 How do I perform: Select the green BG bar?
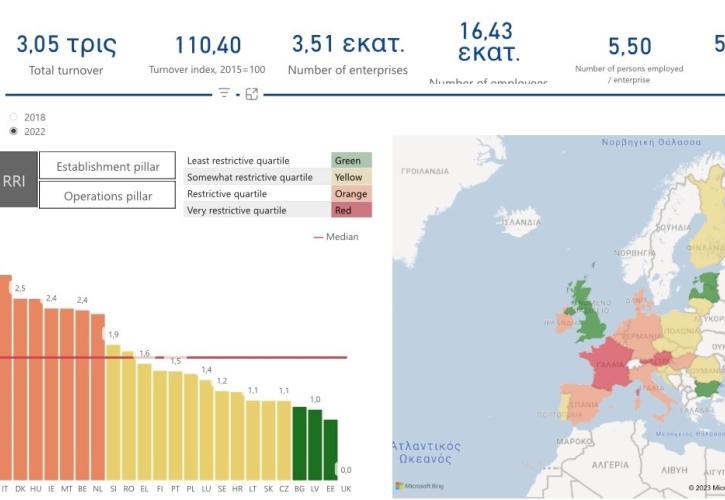[x=300, y=443]
